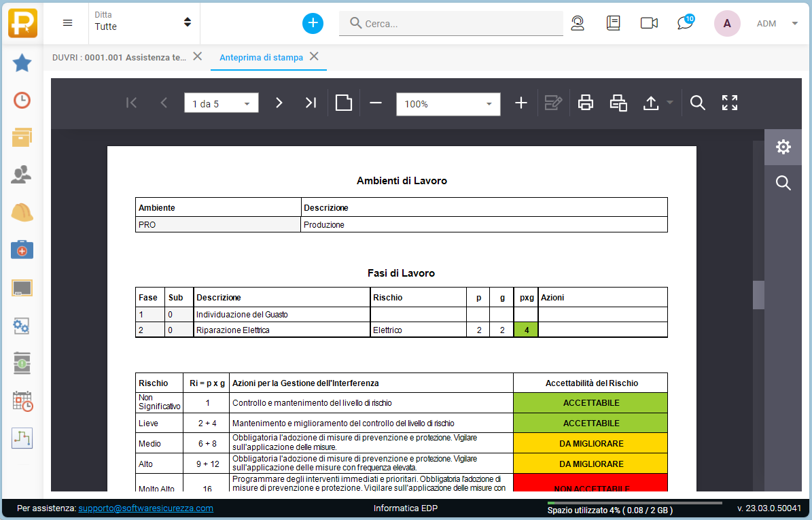
Task: Open the page number dropdown
Action: click(x=221, y=104)
